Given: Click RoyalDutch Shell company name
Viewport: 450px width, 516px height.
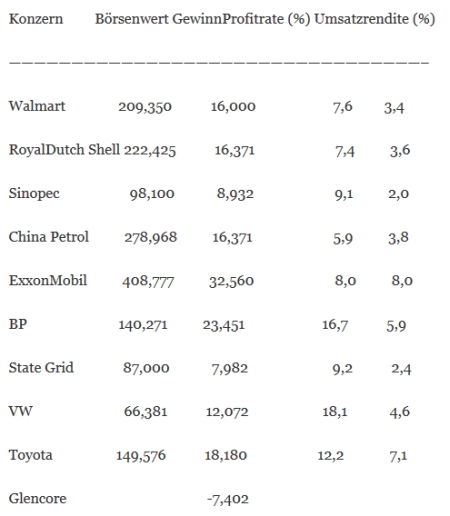Looking at the screenshot, I should coord(64,150).
